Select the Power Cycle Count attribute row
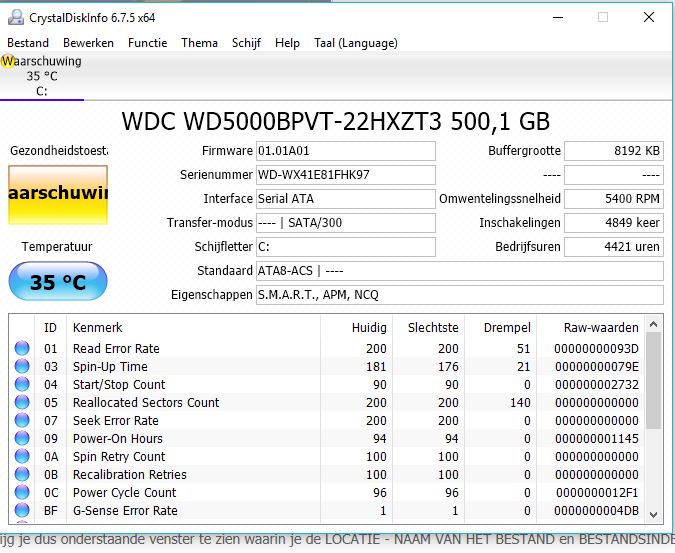This screenshot has height=553, width=675. pos(327,493)
